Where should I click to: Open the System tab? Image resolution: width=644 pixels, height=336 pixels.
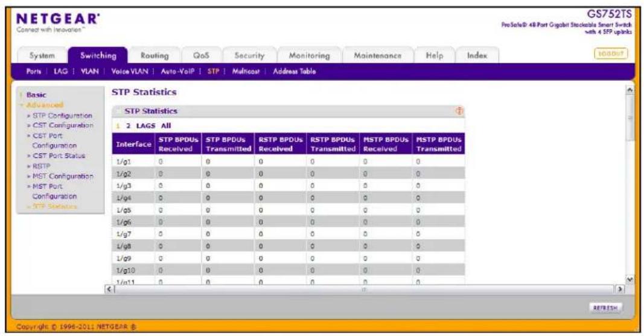pos(42,55)
